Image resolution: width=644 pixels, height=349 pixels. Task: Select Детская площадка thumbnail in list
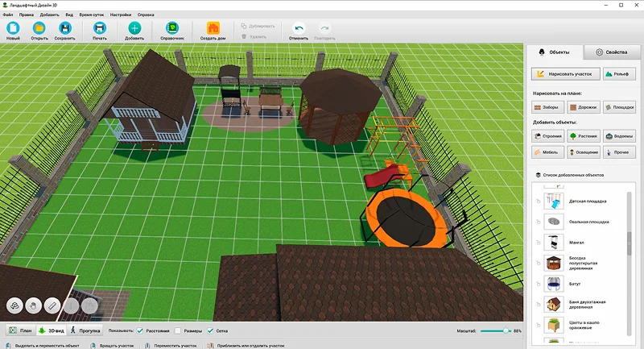coord(554,202)
